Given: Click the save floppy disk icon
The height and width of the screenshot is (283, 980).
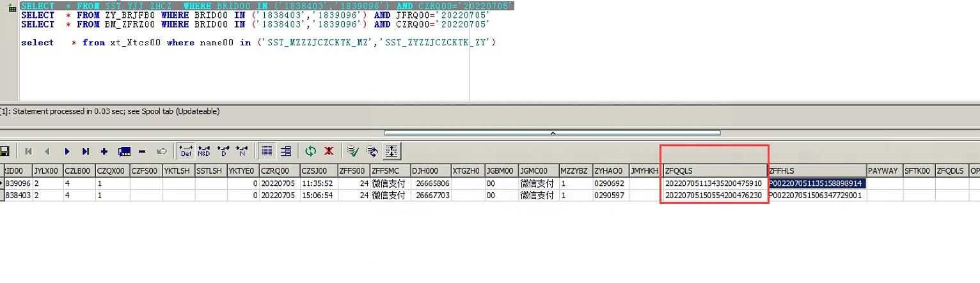Looking at the screenshot, I should click(x=4, y=151).
